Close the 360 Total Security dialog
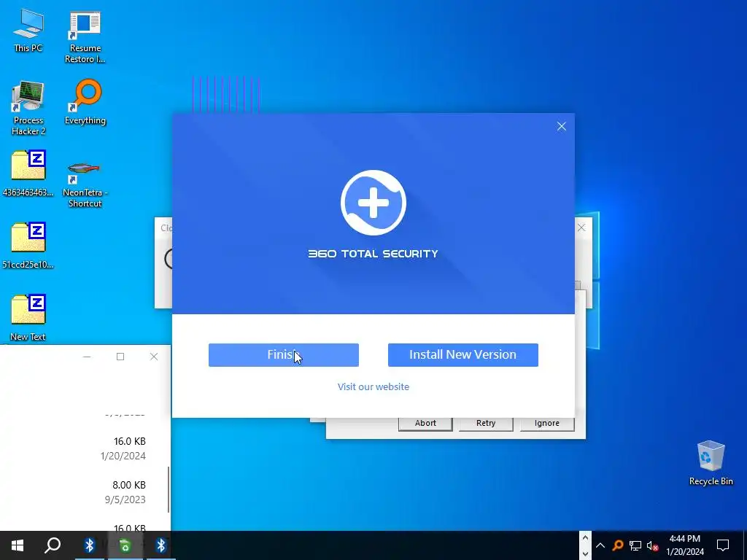 point(562,126)
